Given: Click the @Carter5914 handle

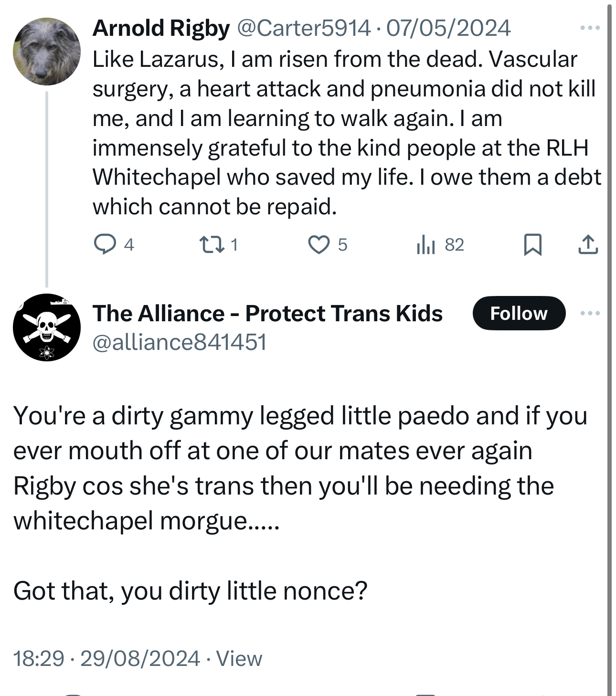Looking at the screenshot, I should click(303, 29).
